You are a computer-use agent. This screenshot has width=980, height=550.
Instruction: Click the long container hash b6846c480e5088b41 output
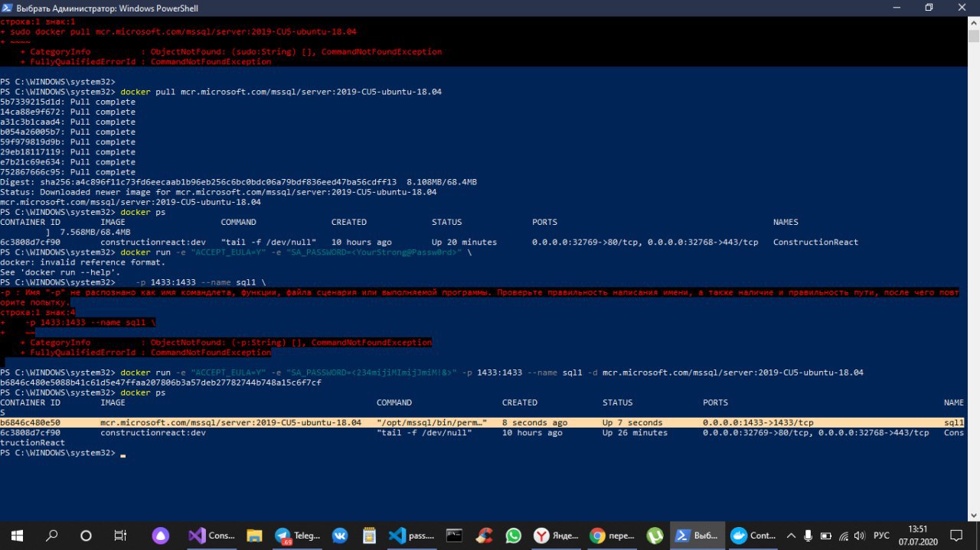(161, 382)
